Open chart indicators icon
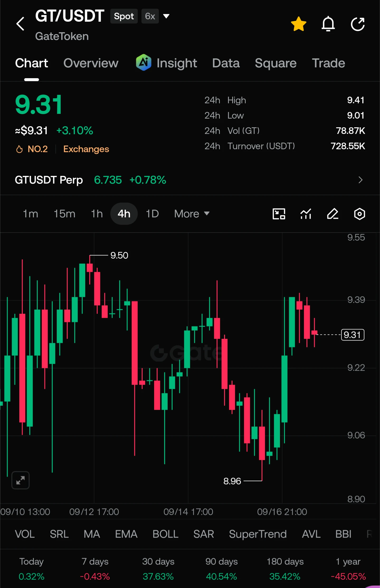The height and width of the screenshot is (588, 380). [x=306, y=214]
